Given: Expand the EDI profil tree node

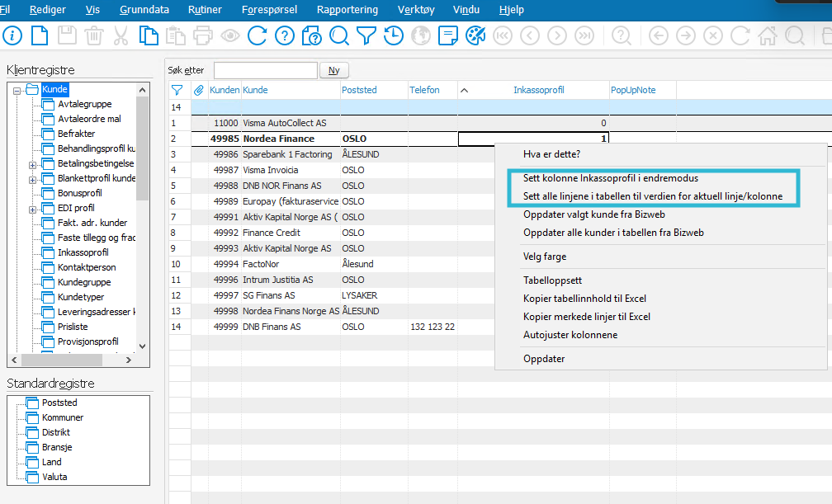Looking at the screenshot, I should (32, 210).
